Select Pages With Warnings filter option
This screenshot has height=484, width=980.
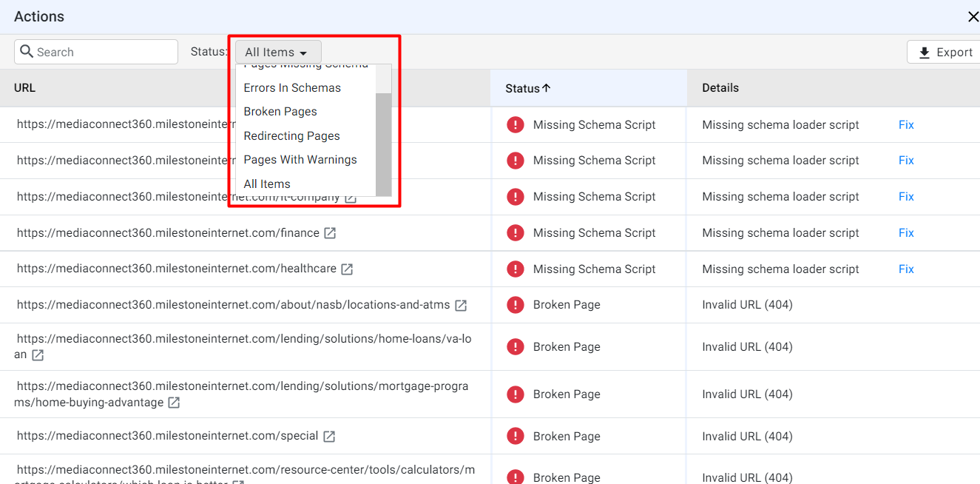[300, 159]
